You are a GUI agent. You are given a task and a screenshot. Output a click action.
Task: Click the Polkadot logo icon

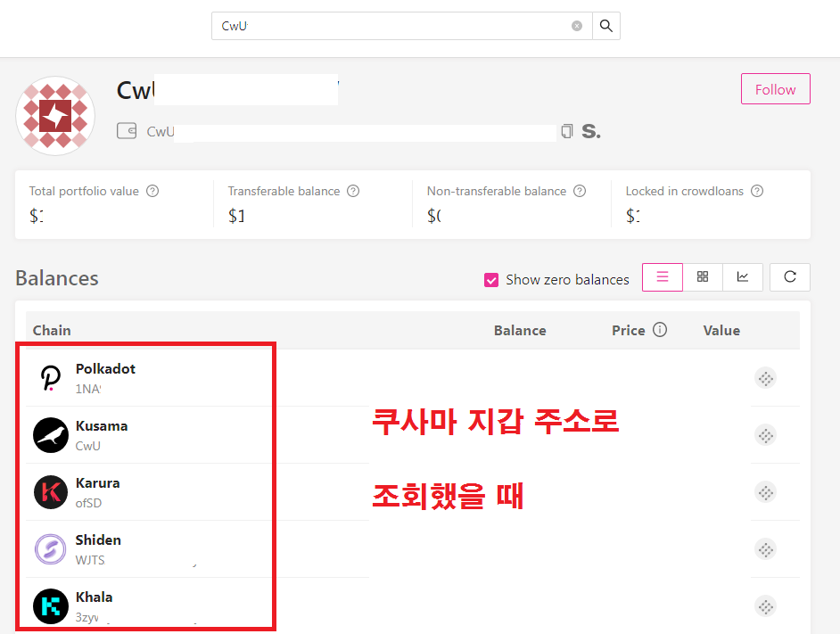coord(51,378)
